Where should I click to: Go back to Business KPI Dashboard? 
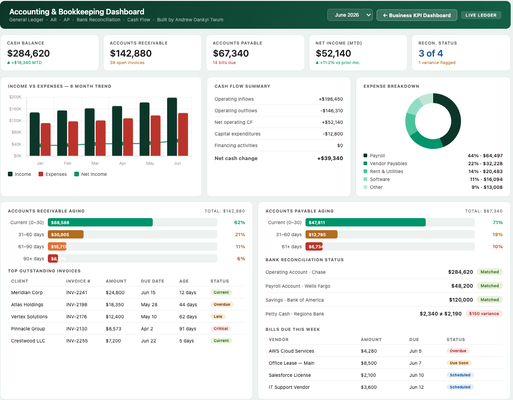417,15
